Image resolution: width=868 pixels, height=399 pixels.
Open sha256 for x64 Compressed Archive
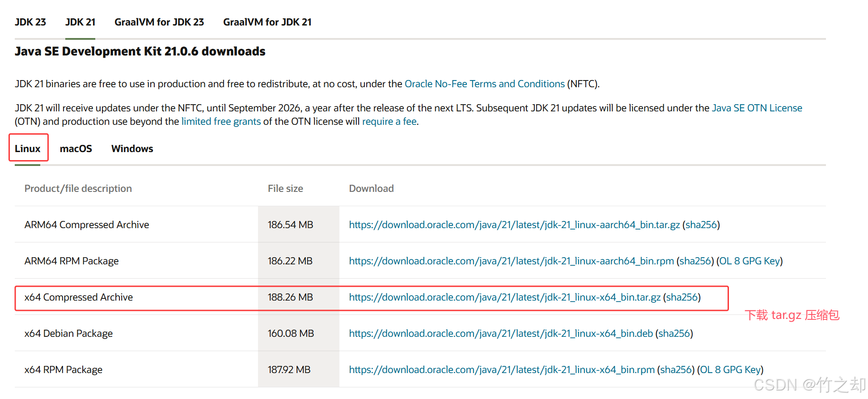click(x=682, y=297)
